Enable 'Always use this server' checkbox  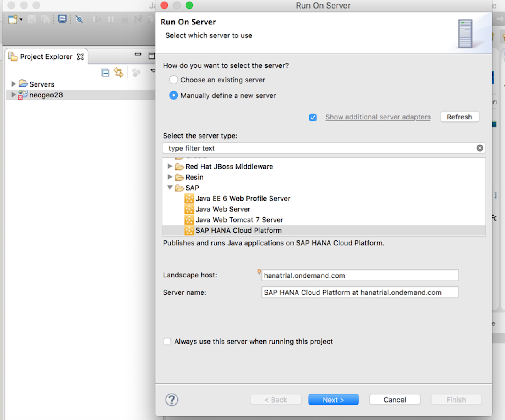pos(167,341)
